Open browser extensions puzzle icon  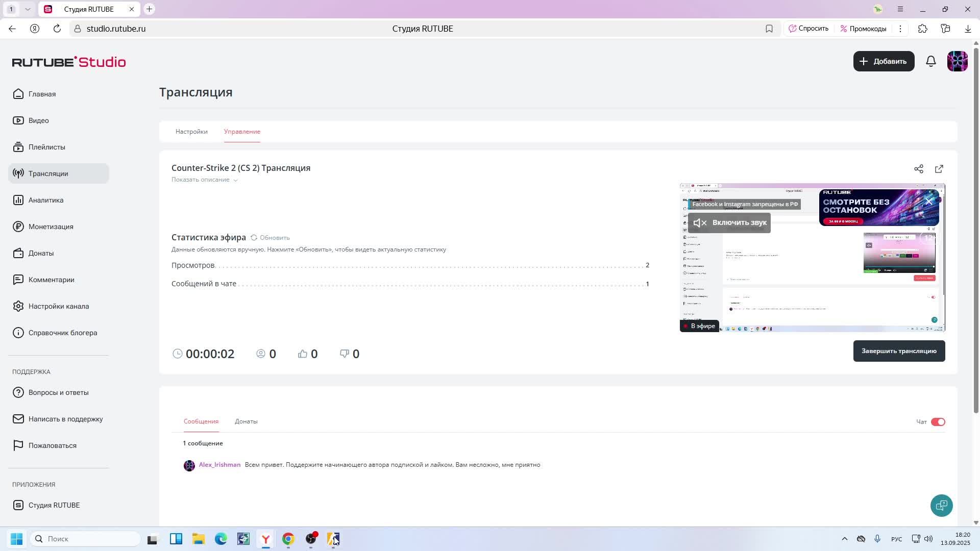point(922,29)
